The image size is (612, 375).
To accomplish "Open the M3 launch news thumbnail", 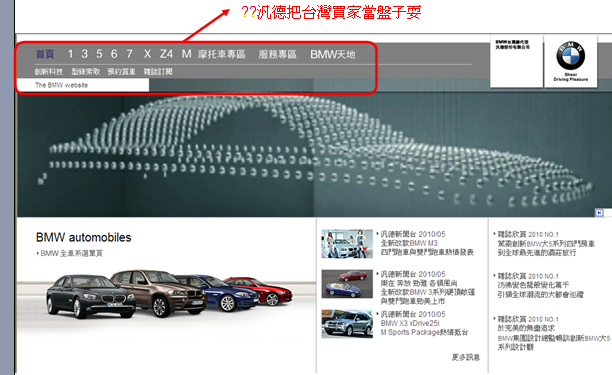I will pos(347,244).
